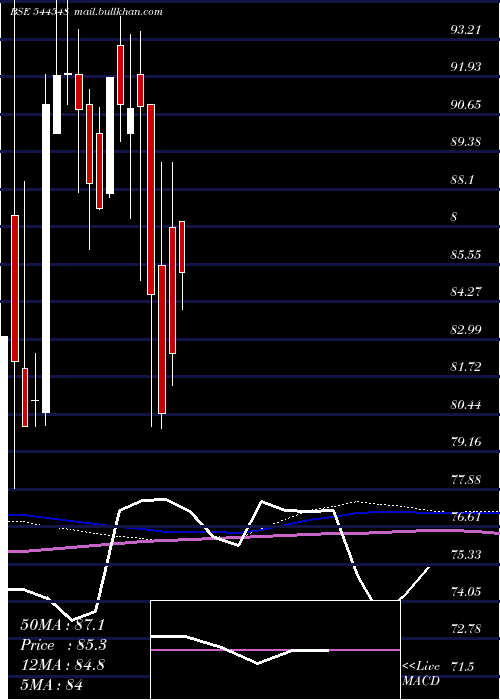Click inside the Live MACD inset chart
The height and width of the screenshot is (700, 500).
[275, 650]
